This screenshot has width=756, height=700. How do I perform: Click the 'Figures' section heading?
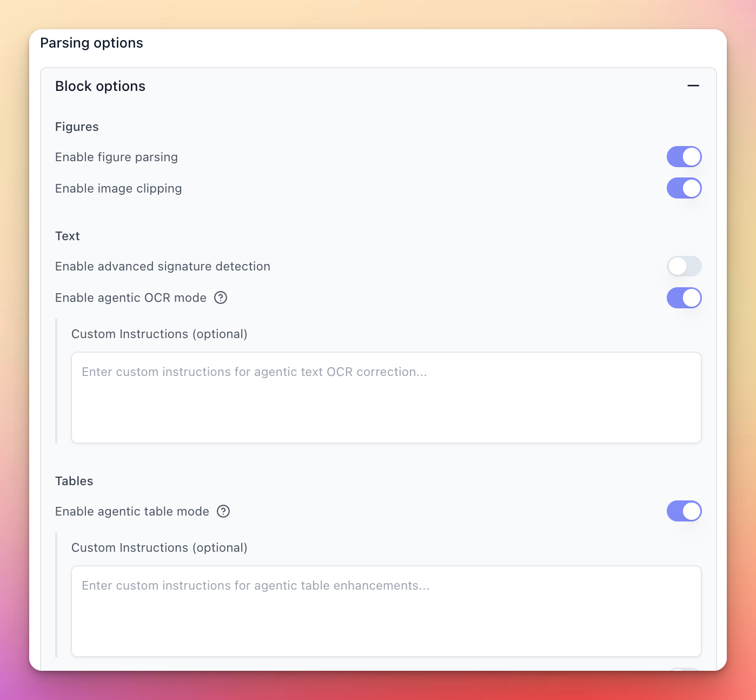pos(77,127)
